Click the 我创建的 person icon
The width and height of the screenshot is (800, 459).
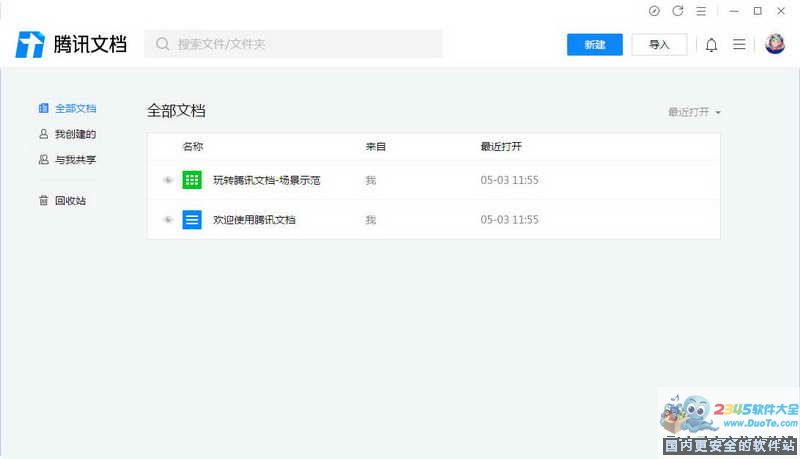pyautogui.click(x=44, y=134)
